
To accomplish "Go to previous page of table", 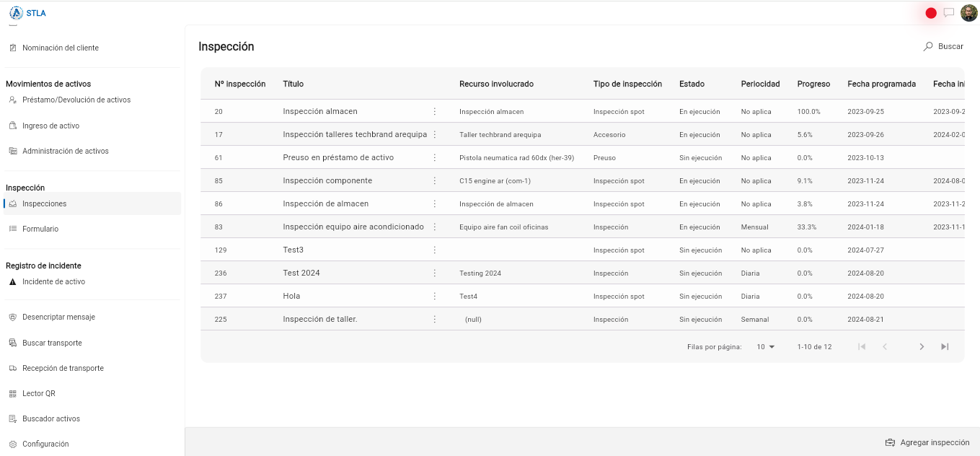I will [885, 347].
